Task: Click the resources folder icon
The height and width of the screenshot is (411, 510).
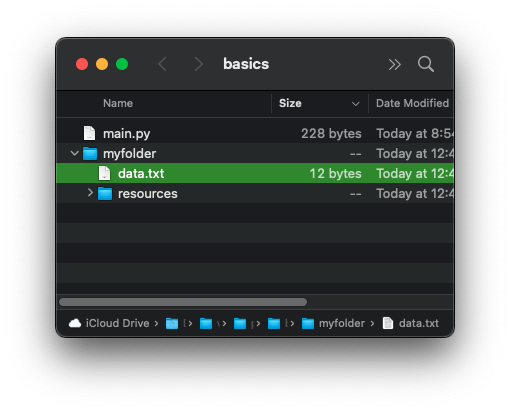Action: pos(105,193)
